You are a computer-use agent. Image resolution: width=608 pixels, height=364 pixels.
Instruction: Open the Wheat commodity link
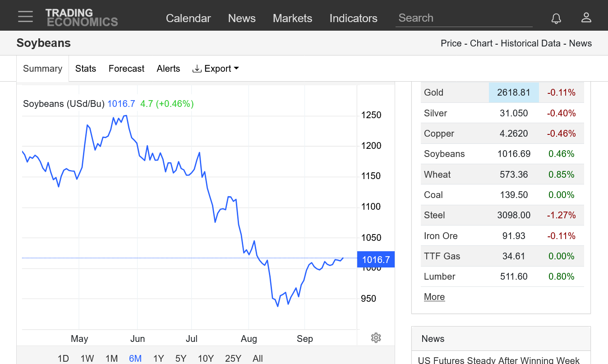437,175
